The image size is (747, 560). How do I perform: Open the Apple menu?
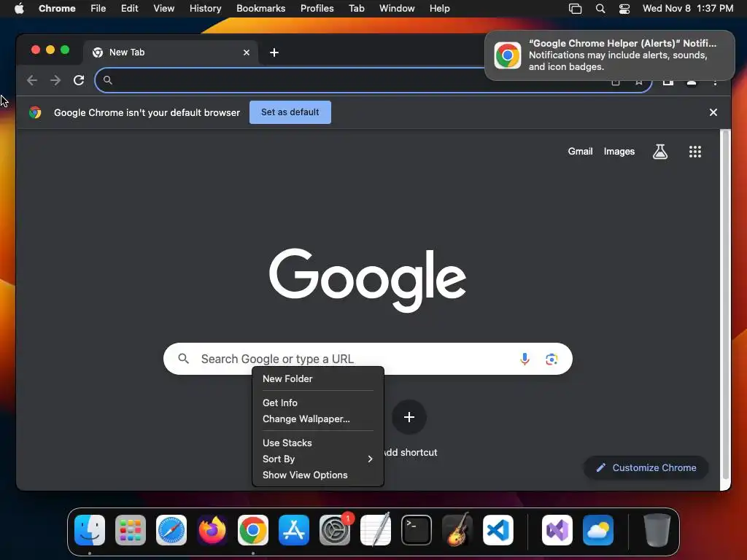(x=19, y=9)
